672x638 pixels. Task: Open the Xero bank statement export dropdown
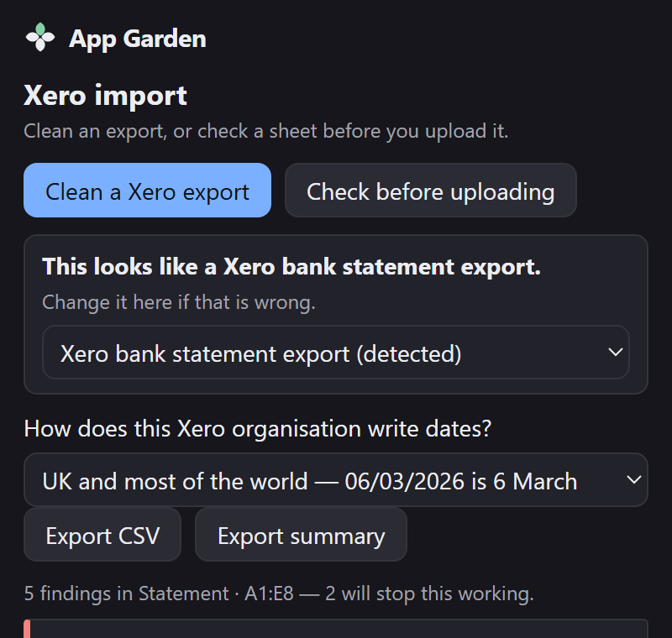tap(336, 353)
